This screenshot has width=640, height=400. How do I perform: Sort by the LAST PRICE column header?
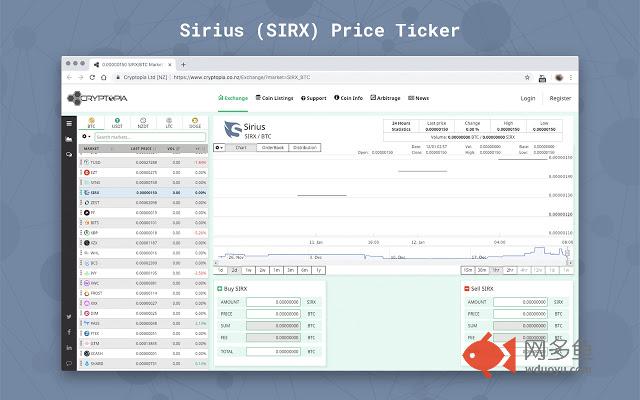pos(141,149)
